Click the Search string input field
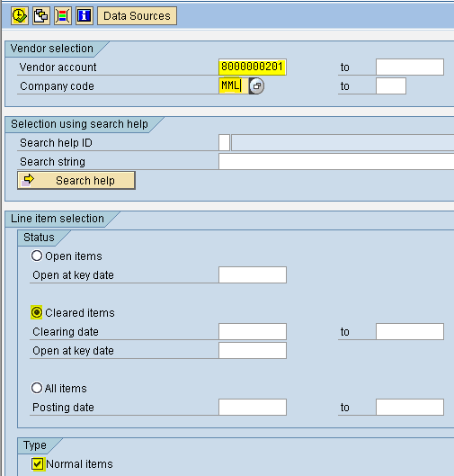Screen dimensions: 454x476 (336, 161)
